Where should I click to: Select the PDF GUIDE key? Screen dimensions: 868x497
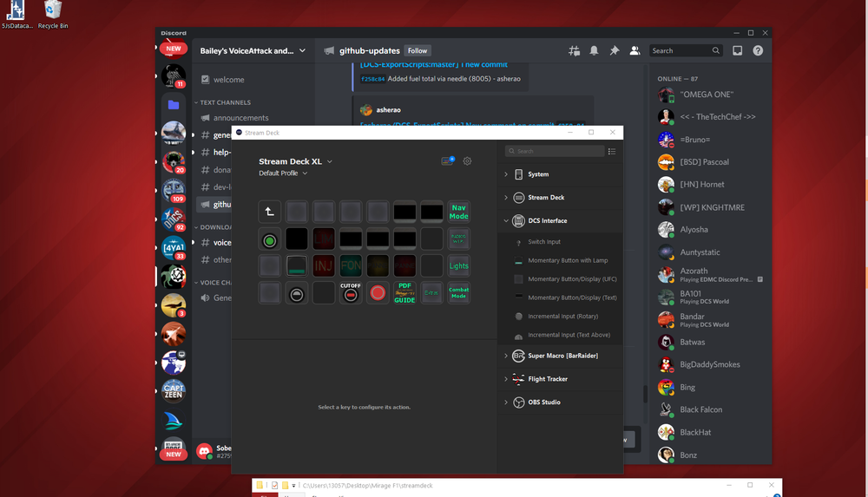[x=404, y=292]
